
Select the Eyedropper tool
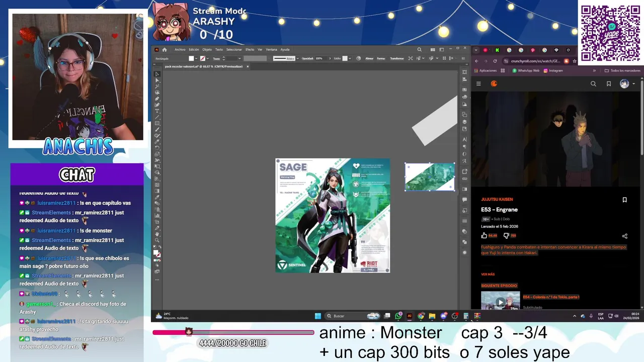pos(157,197)
